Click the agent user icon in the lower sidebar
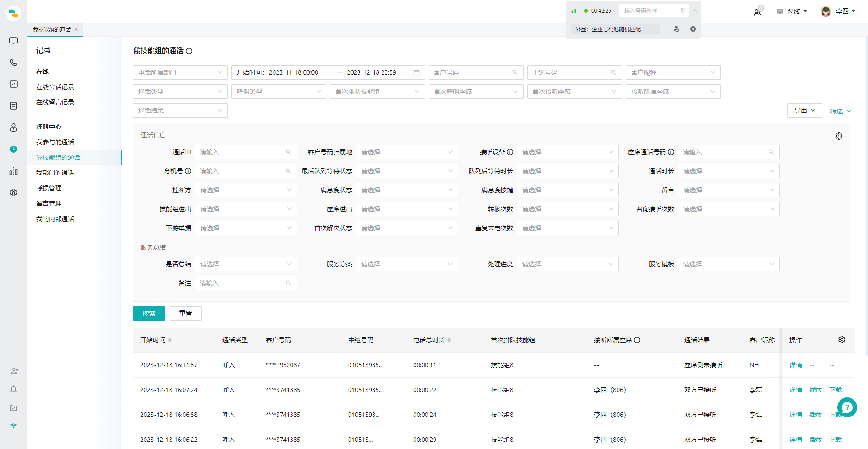868x449 pixels. tap(14, 371)
